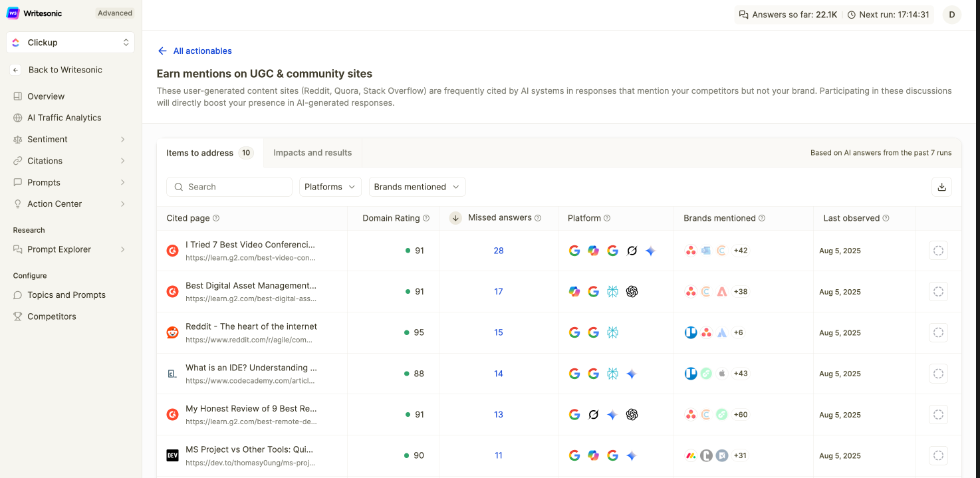Mark the MS Project row as done
The height and width of the screenshot is (478, 980).
tap(938, 455)
